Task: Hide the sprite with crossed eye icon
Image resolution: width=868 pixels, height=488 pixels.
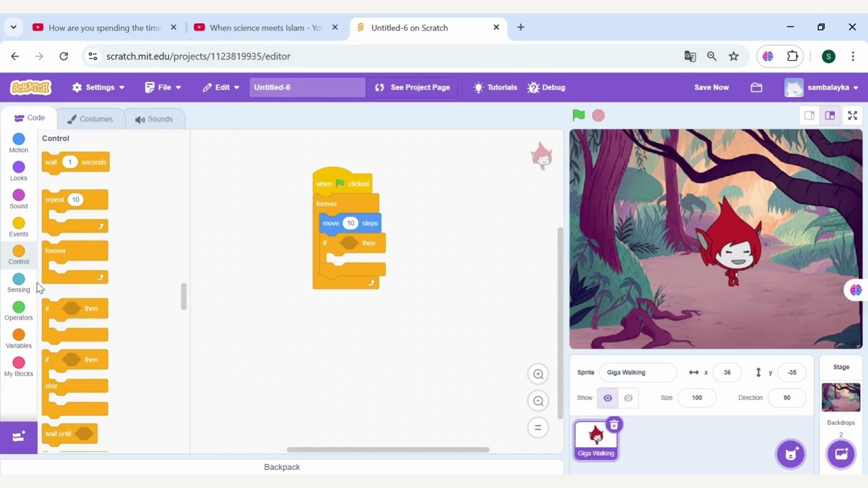Action: tap(628, 398)
